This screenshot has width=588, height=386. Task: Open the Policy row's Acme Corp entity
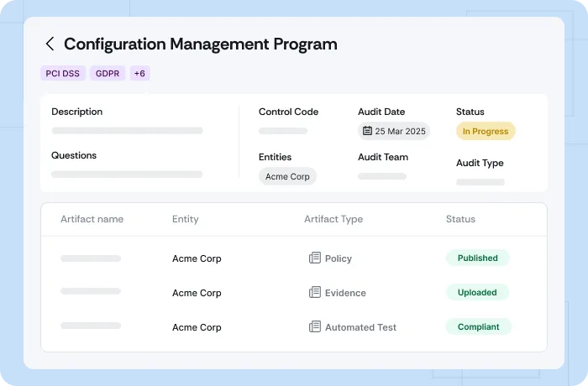point(197,258)
